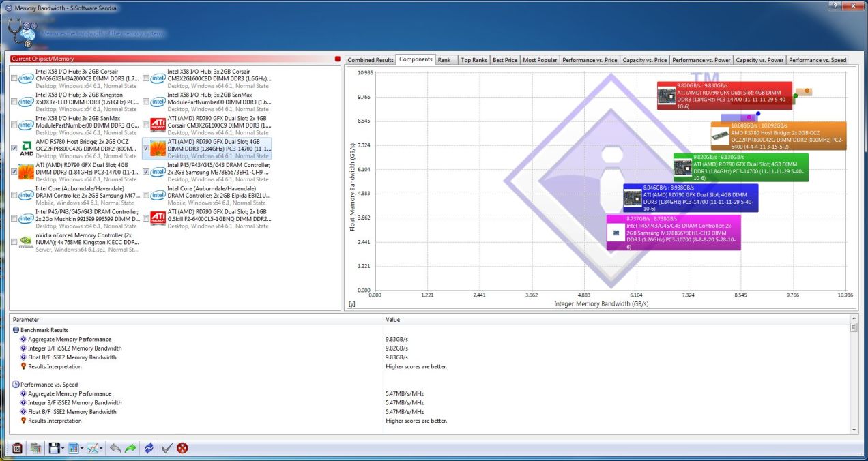Viewport: 868px width, 461px height.
Task: Click the orange AMD RS780 chart label box
Action: pyautogui.click(x=778, y=136)
